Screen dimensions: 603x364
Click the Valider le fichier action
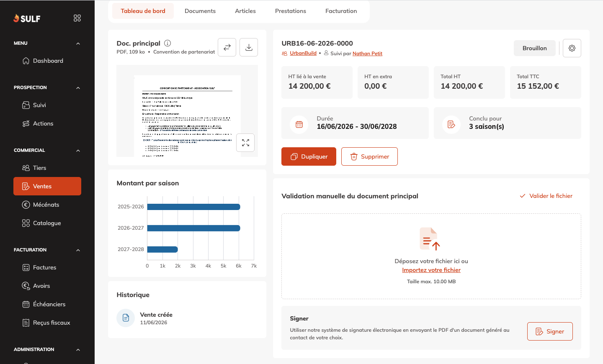[x=546, y=196]
